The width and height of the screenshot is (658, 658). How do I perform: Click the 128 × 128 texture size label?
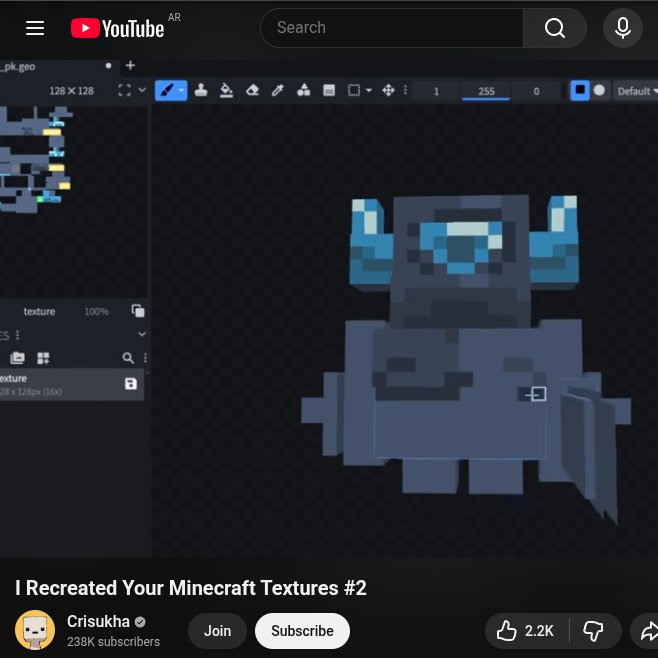click(71, 91)
